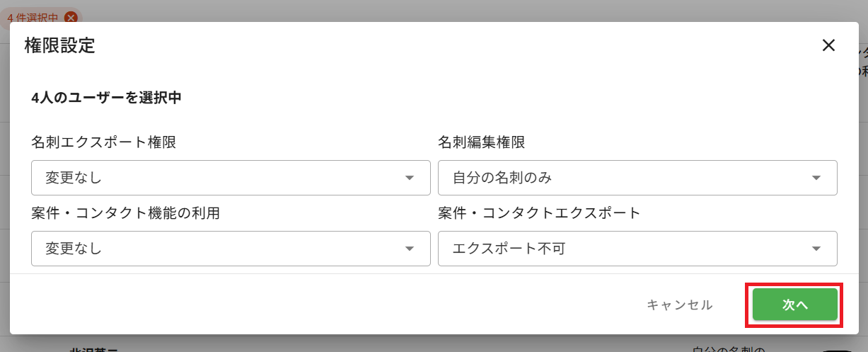Close the 権限設定 dialog with X
Viewport: 868px width, 352px height.
coord(829,45)
